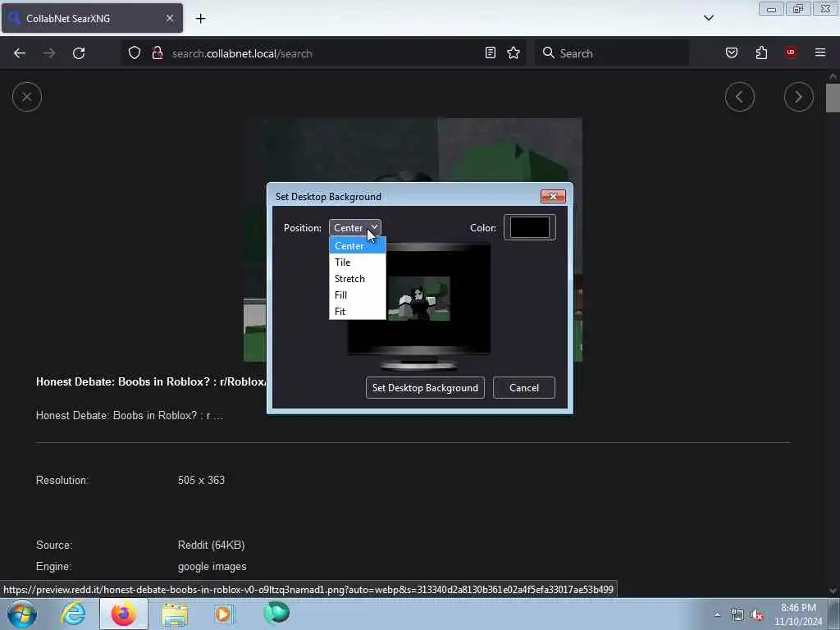Screen dimensions: 840x630
Task: Open the Windows Start menu
Action: (22, 614)
